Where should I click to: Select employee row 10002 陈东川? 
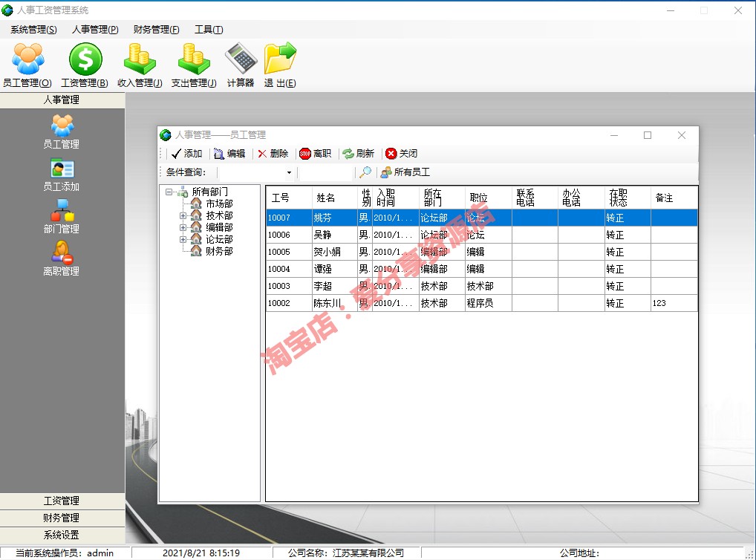point(482,303)
